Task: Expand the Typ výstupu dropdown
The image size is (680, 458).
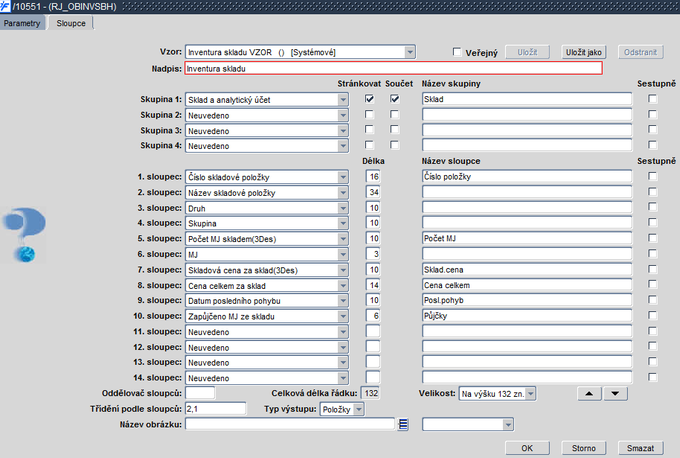Action: (359, 409)
